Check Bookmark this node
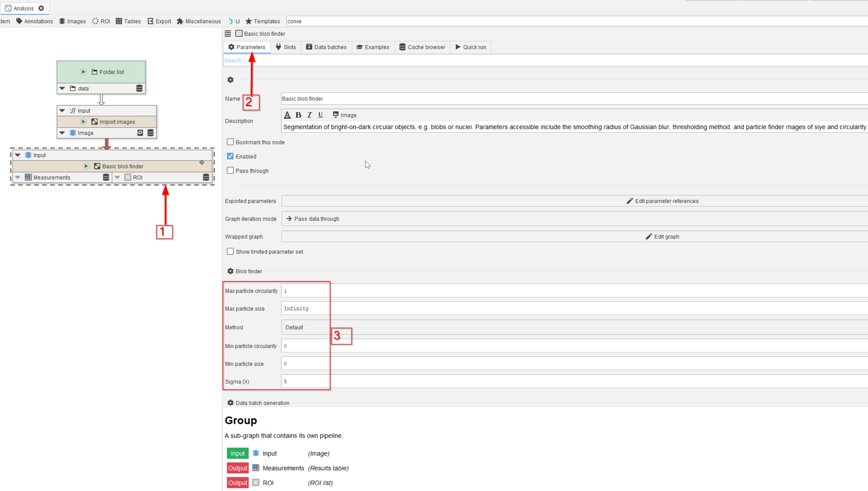868x491 pixels. [230, 142]
